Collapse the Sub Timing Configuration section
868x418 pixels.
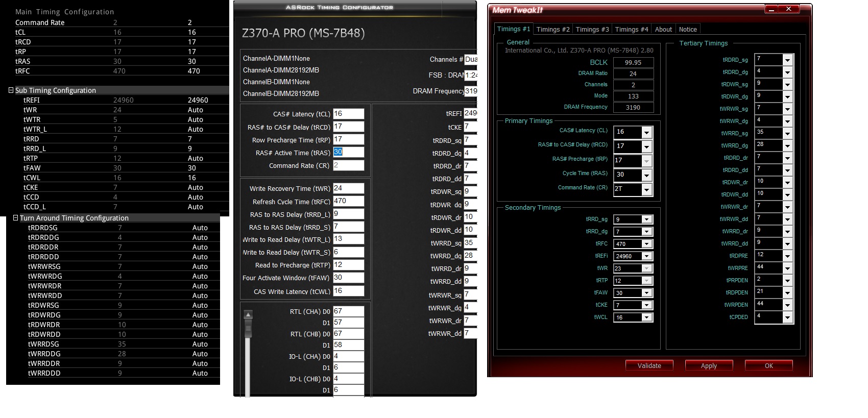(11, 90)
